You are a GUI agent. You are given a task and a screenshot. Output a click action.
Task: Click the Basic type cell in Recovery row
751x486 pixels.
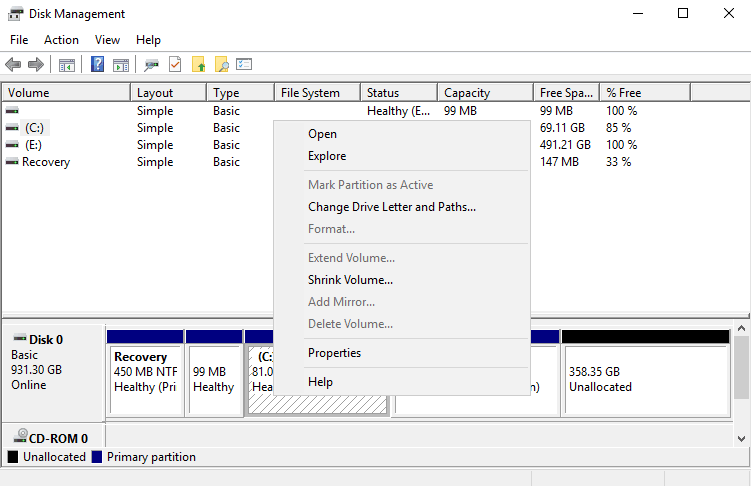point(226,162)
